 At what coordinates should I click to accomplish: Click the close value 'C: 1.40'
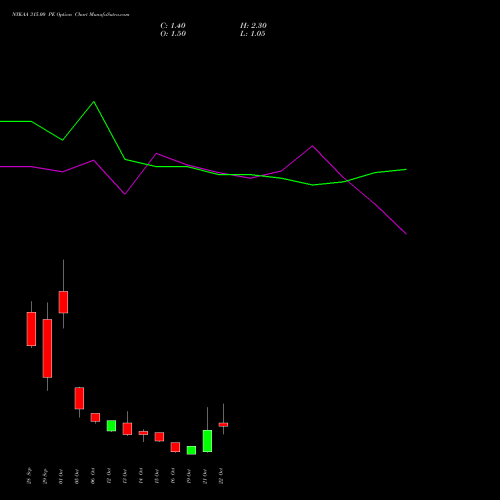tap(173, 26)
